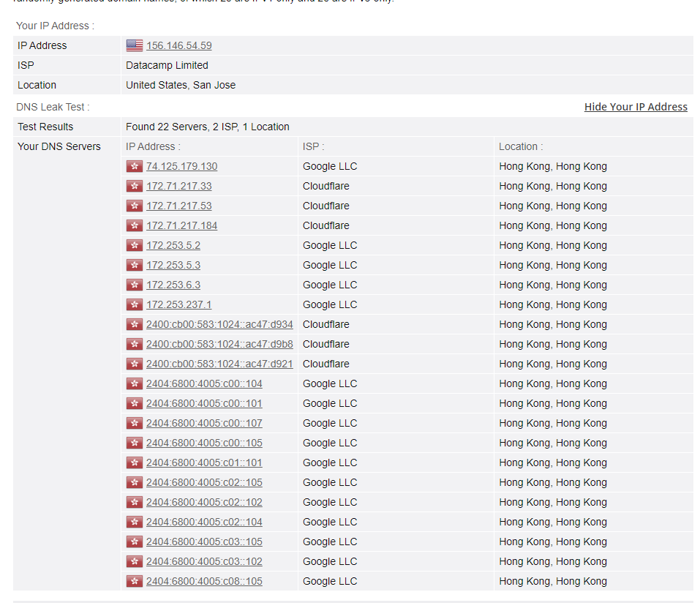Open IPv6 link 2404:6800:4005:c02::104
700x603 pixels.
pos(205,523)
